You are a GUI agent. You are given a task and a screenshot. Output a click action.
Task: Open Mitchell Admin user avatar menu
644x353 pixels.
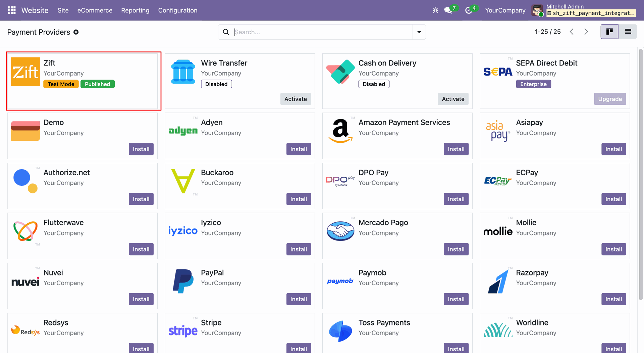click(538, 10)
